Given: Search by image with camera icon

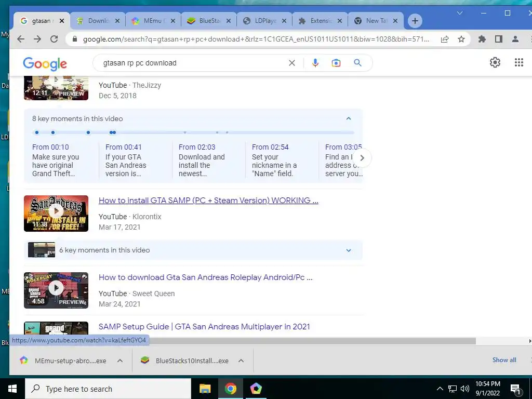Looking at the screenshot, I should 336,63.
